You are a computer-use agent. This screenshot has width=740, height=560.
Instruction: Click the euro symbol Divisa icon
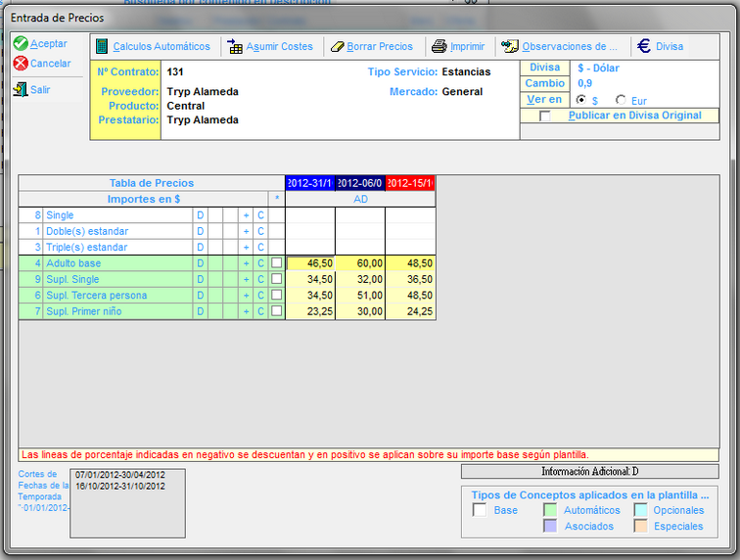(x=644, y=46)
